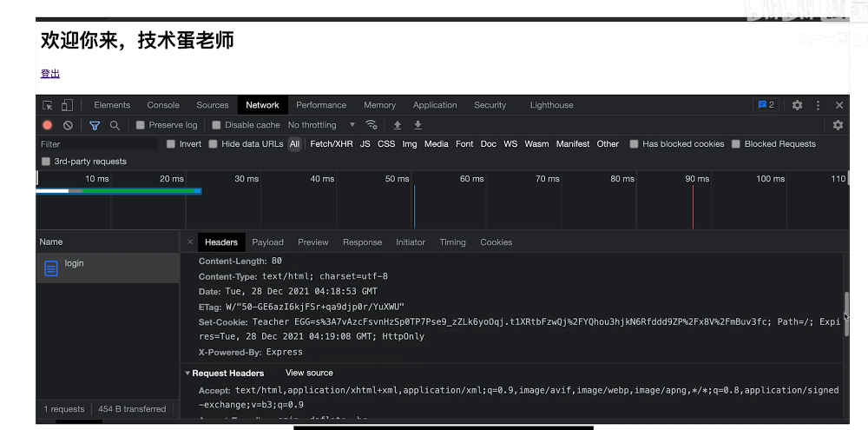Open DevTools settings gear
Viewport: 868px width, 430px height.
[x=797, y=105]
